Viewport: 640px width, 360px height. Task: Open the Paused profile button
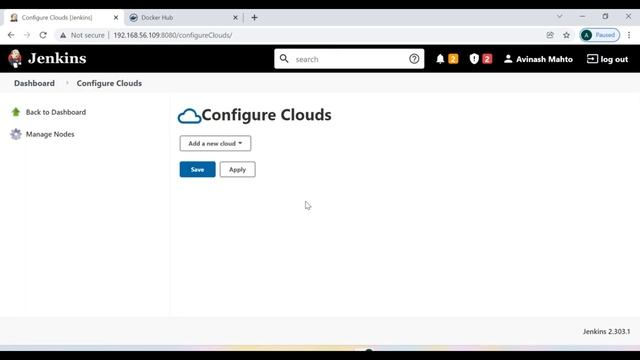[x=599, y=35]
